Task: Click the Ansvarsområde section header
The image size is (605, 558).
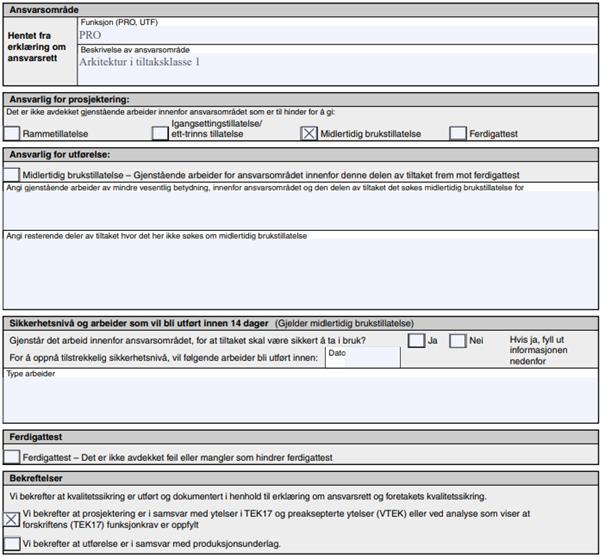Action: point(44,8)
